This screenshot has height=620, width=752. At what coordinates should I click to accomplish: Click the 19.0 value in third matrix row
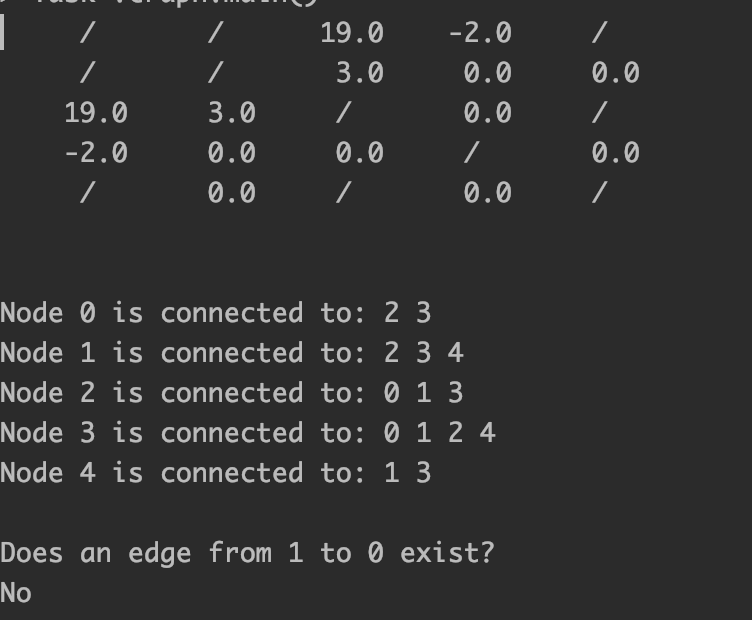(x=96, y=113)
